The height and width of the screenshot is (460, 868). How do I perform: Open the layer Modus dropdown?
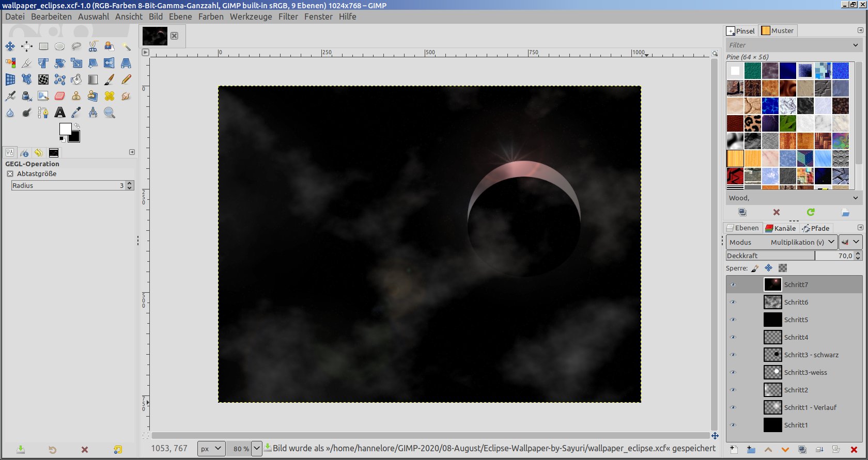(781, 242)
